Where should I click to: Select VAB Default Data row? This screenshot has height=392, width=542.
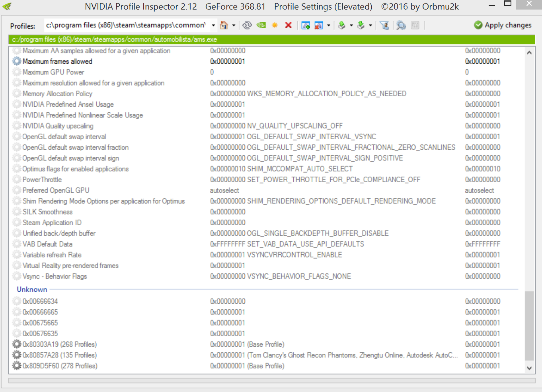point(266,244)
